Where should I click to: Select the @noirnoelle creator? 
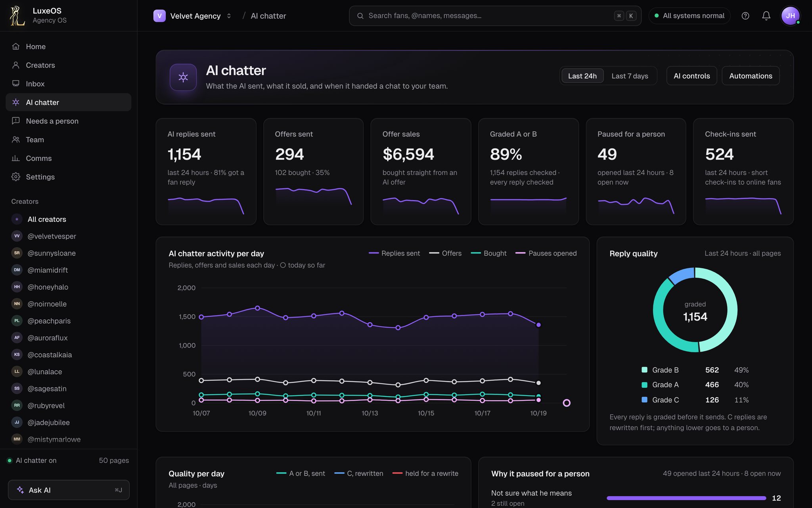(68, 304)
